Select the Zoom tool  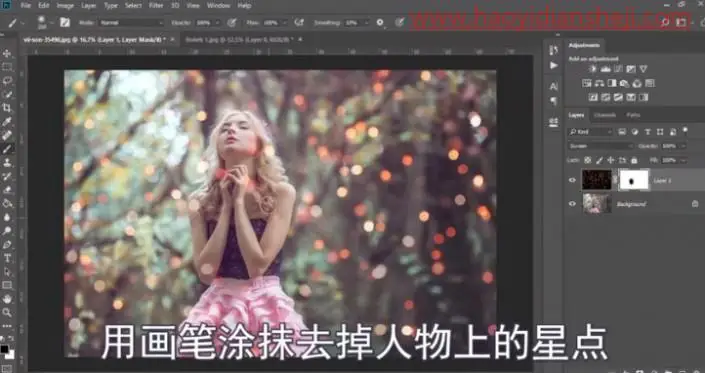tap(7, 312)
